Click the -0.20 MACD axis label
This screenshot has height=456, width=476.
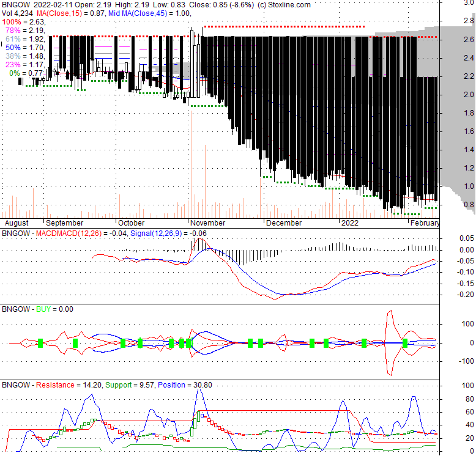tap(467, 295)
